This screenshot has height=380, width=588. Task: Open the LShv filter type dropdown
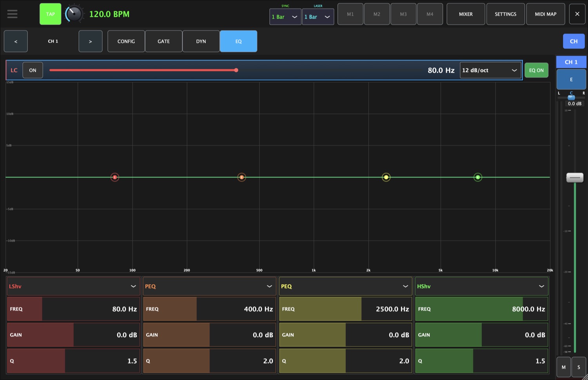pos(73,286)
